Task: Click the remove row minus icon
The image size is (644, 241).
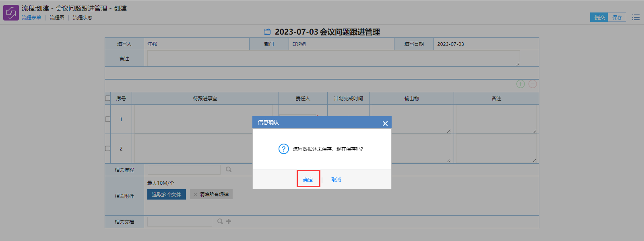Action: [x=533, y=84]
